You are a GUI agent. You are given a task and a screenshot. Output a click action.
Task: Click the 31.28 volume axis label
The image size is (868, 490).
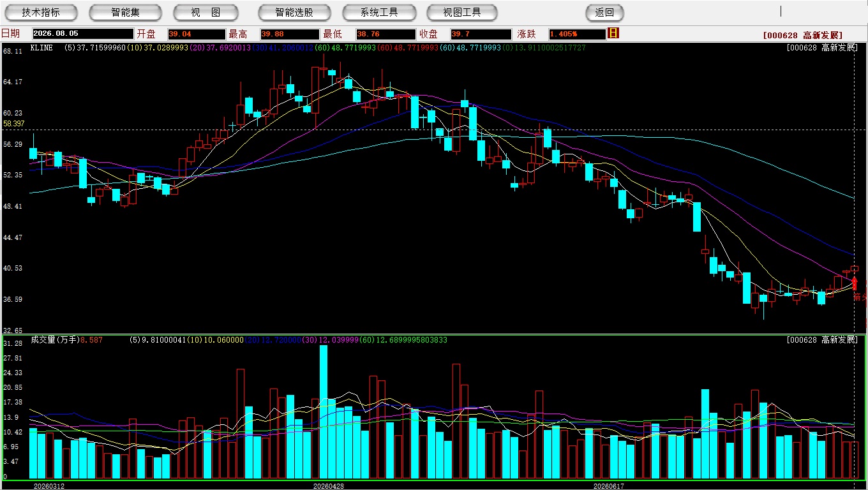13,344
